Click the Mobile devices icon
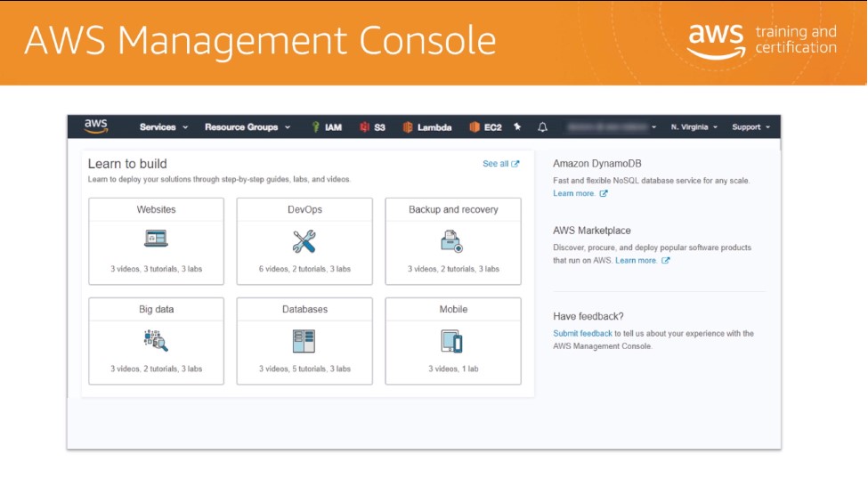The image size is (868, 487). (x=451, y=342)
